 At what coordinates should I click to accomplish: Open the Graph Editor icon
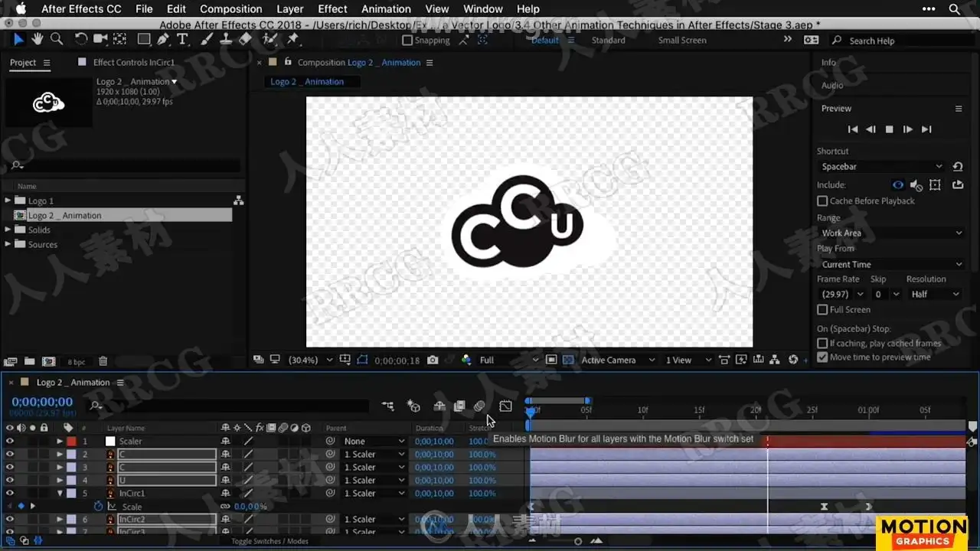click(x=505, y=406)
